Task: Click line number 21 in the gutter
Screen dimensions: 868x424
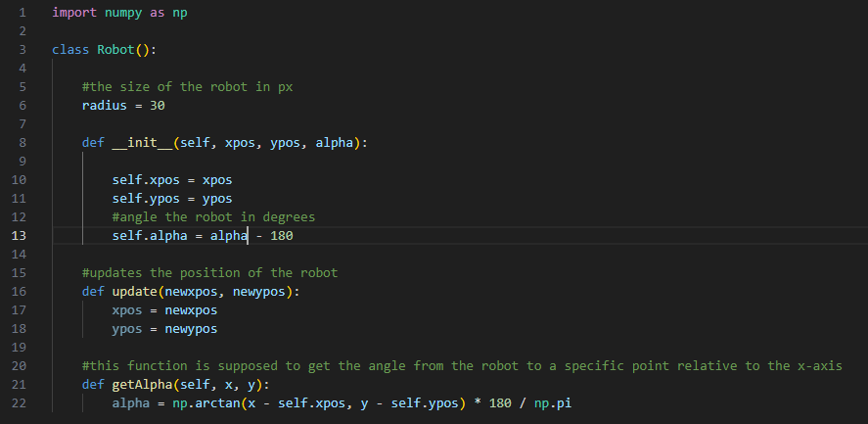Action: point(19,385)
